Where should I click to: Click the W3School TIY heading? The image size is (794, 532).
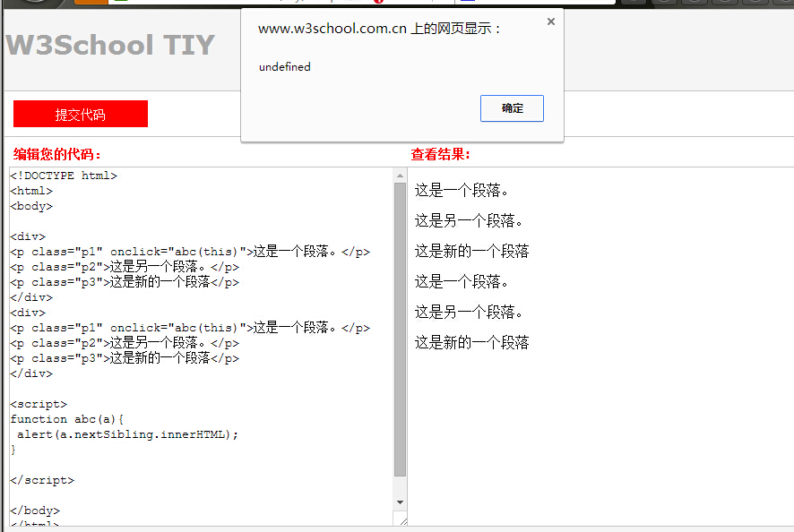click(x=110, y=45)
